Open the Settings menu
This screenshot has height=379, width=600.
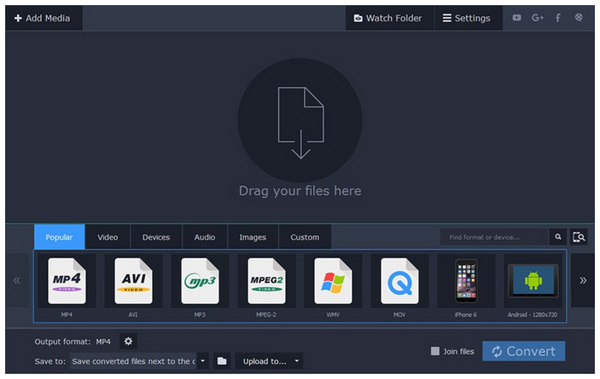468,18
